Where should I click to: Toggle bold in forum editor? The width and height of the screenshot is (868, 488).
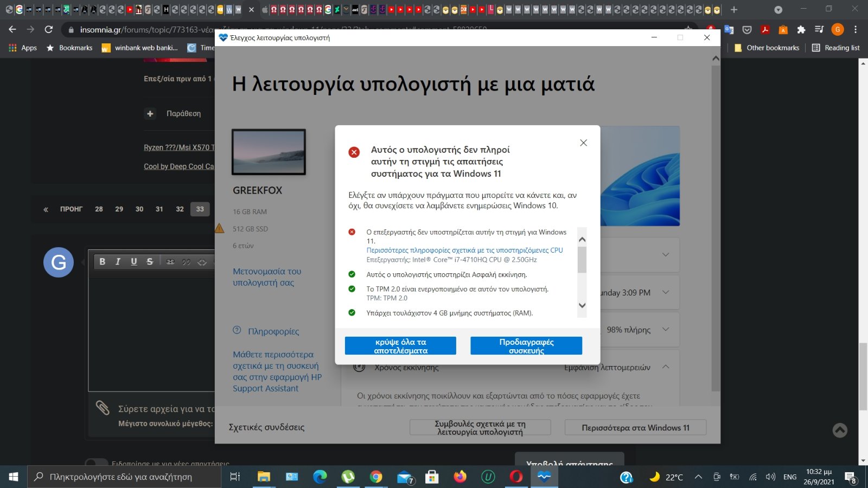point(102,261)
